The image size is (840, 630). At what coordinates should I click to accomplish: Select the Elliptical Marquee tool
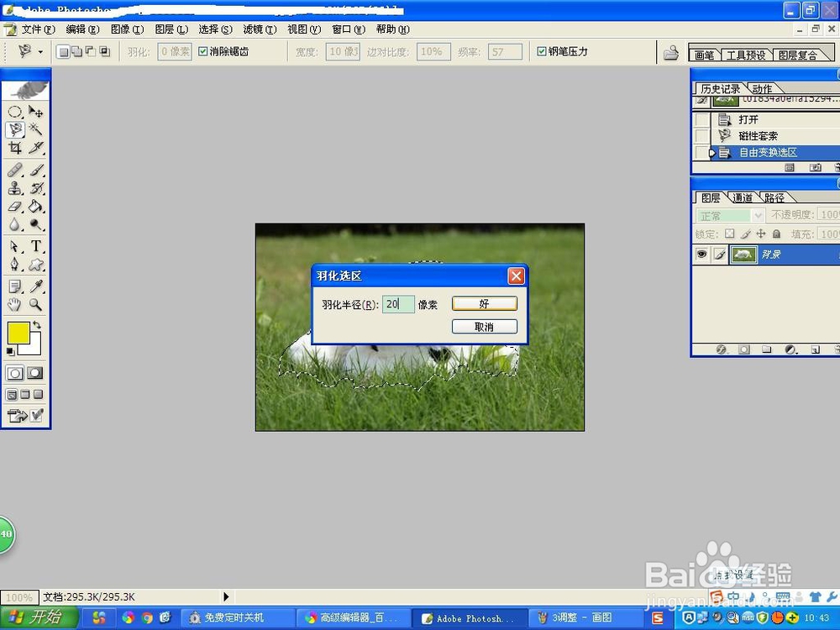[14, 112]
